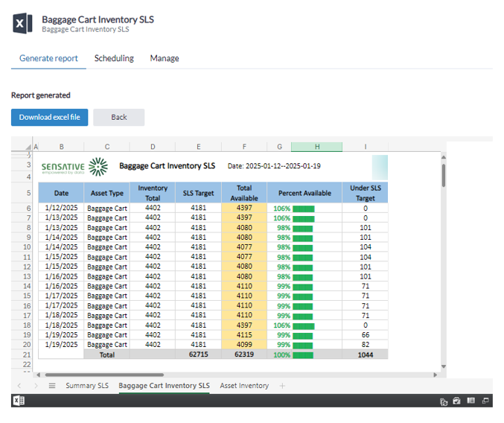
Task: Add a new sheet with plus icon
Action: pos(282,386)
